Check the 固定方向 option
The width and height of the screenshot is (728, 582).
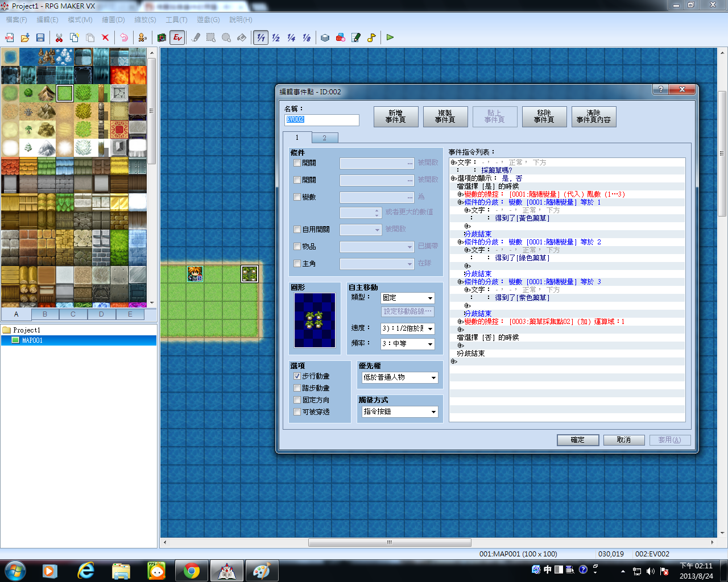[297, 400]
